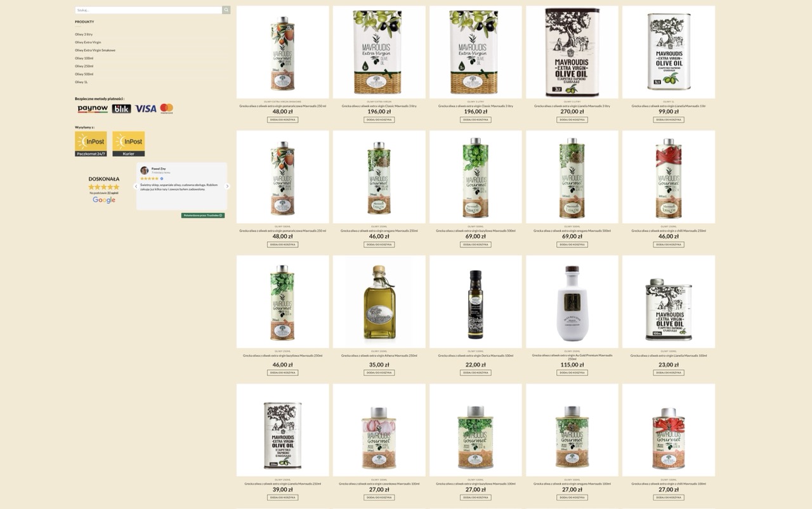Open the oregano Mavroudis 250ml product title
Viewport: 812px width, 509px height.
point(379,231)
